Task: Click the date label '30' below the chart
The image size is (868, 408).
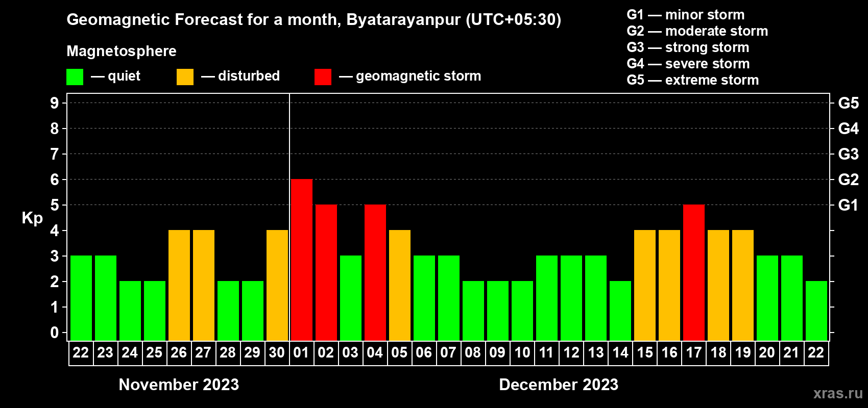Action: (277, 352)
